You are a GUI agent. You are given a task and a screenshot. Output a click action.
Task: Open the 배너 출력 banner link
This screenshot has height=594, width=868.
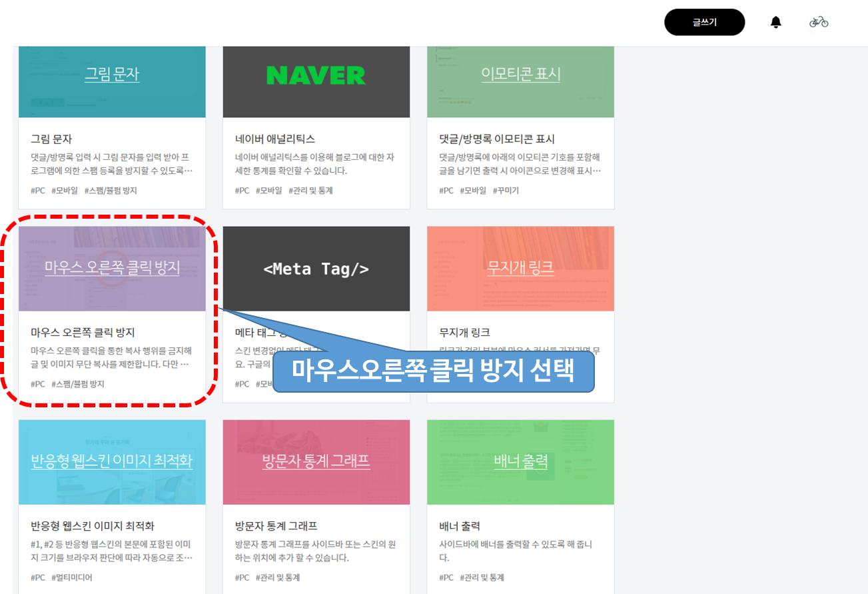click(x=521, y=461)
